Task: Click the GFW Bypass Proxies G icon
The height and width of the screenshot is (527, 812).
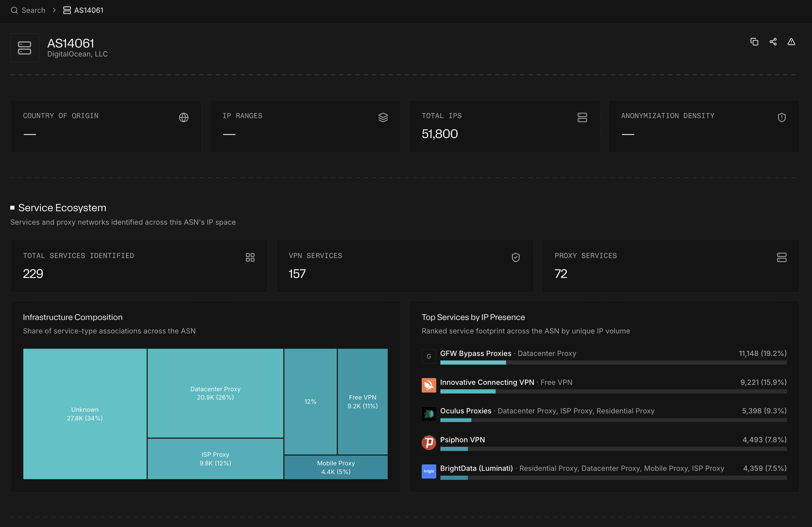Action: click(429, 356)
